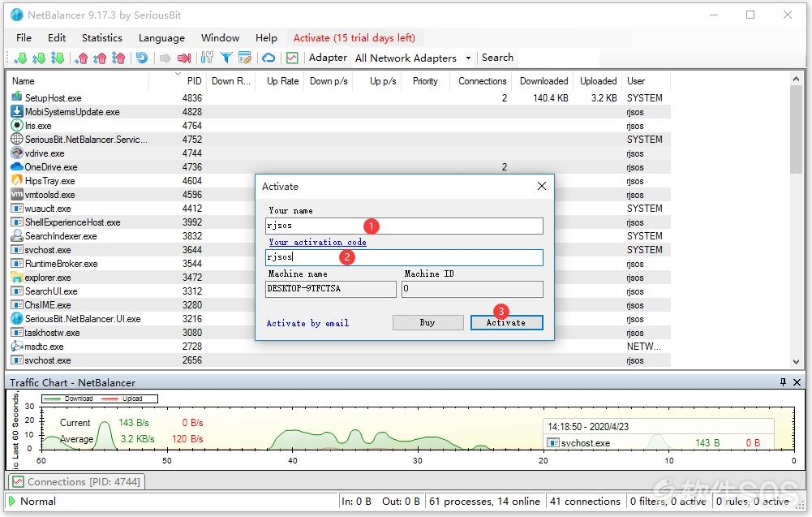Open the Edit menu
Viewport: 812px width, 517px height.
[x=57, y=38]
